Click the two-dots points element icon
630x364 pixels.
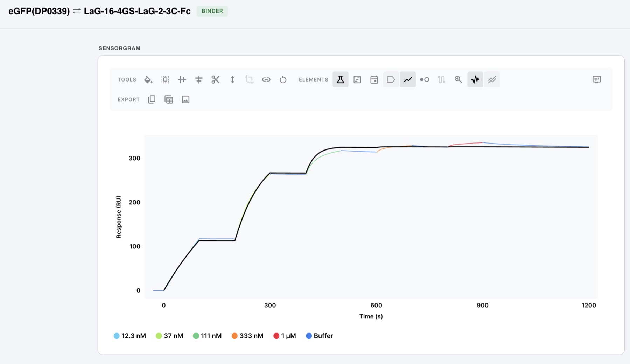425,79
